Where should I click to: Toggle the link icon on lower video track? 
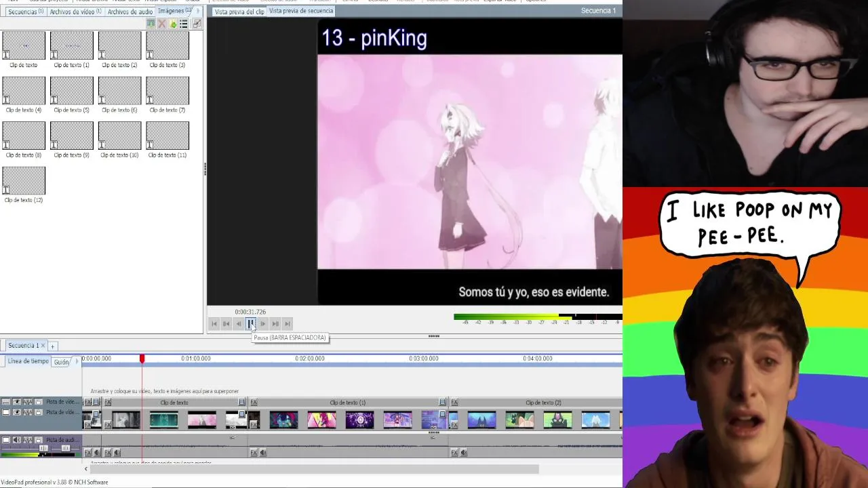(28, 412)
